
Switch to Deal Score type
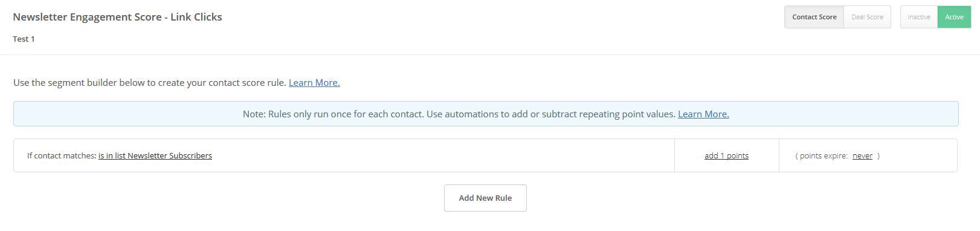867,17
